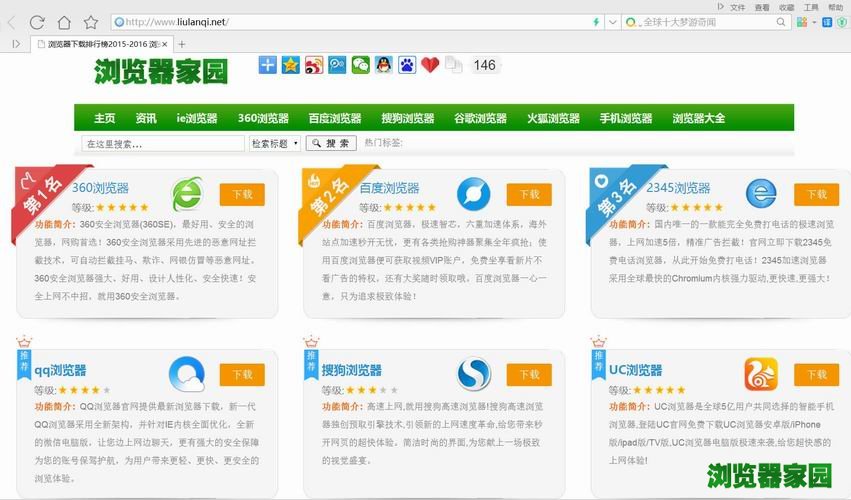Click the browser back arrow

pyautogui.click(x=11, y=22)
